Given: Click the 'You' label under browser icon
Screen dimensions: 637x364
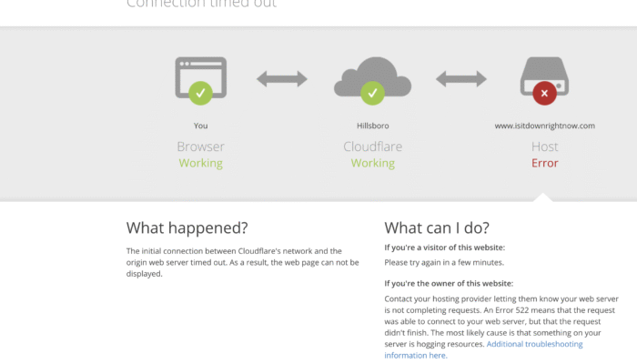Looking at the screenshot, I should (201, 126).
